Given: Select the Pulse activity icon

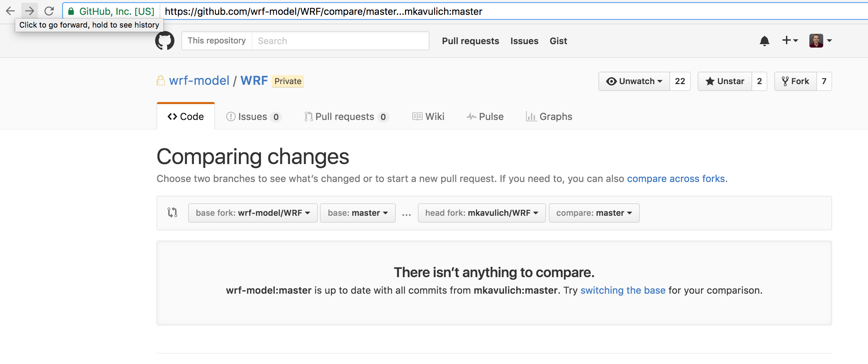Looking at the screenshot, I should tap(471, 116).
